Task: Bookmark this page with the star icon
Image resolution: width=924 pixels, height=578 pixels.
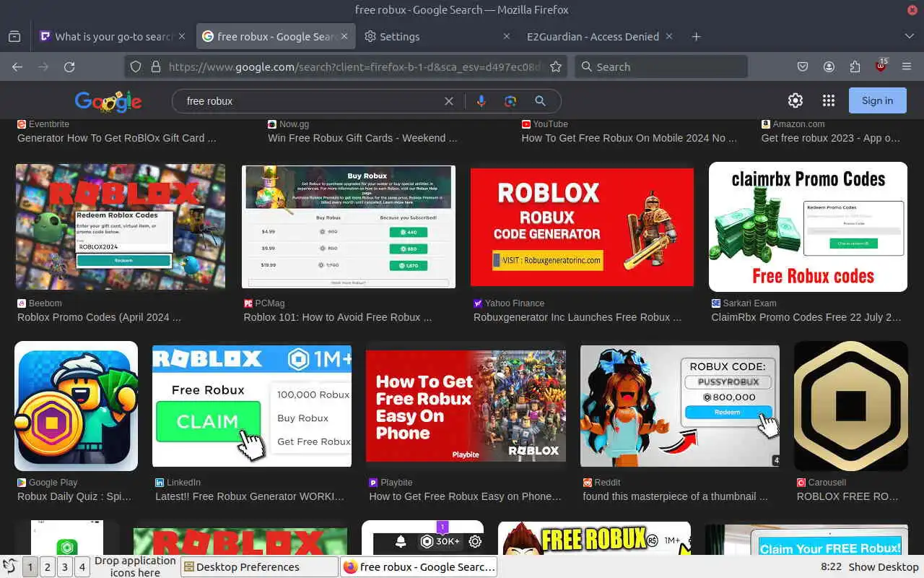Action: pyautogui.click(x=556, y=66)
